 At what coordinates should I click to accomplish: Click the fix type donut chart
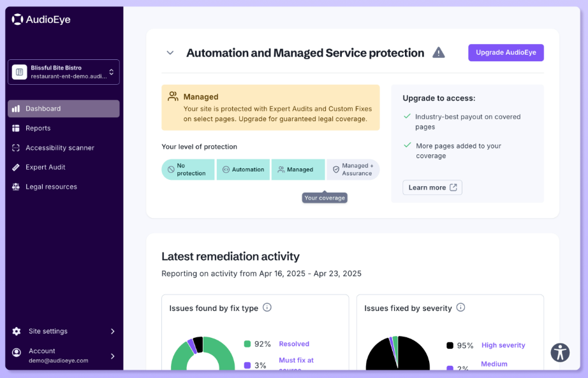(x=203, y=353)
